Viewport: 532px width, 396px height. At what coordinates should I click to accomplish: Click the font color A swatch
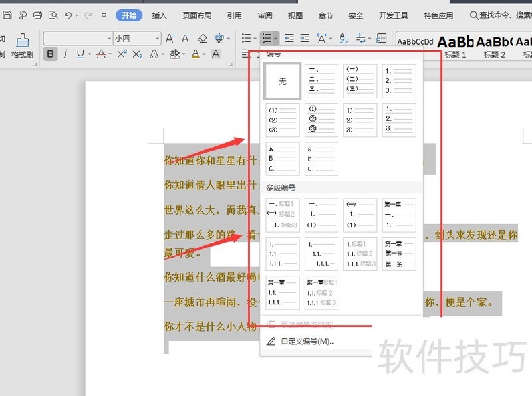click(196, 54)
